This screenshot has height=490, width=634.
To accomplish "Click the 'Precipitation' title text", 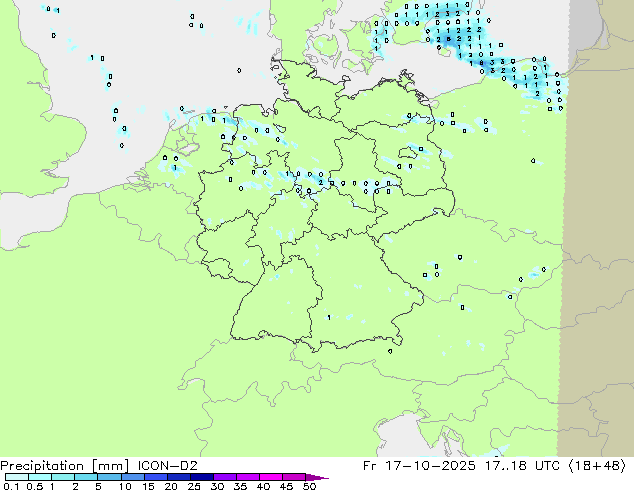I will 42,466.
